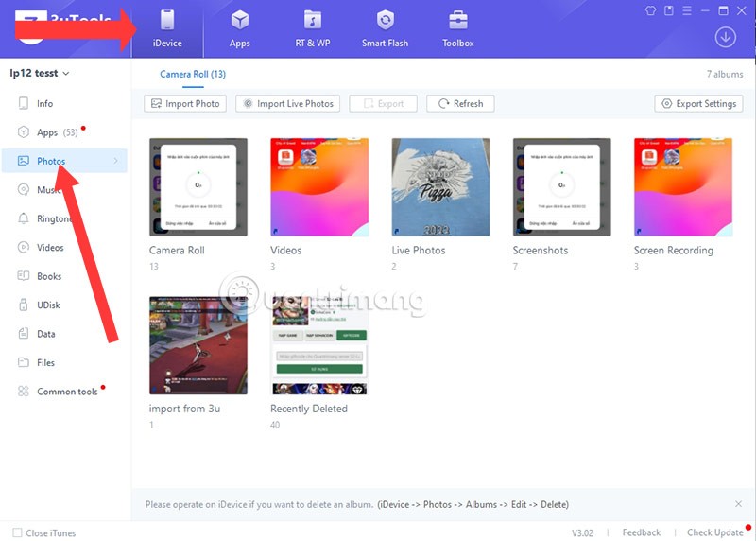This screenshot has height=541, width=756.
Task: Expand the Photos sidebar chevron
Action: [116, 162]
